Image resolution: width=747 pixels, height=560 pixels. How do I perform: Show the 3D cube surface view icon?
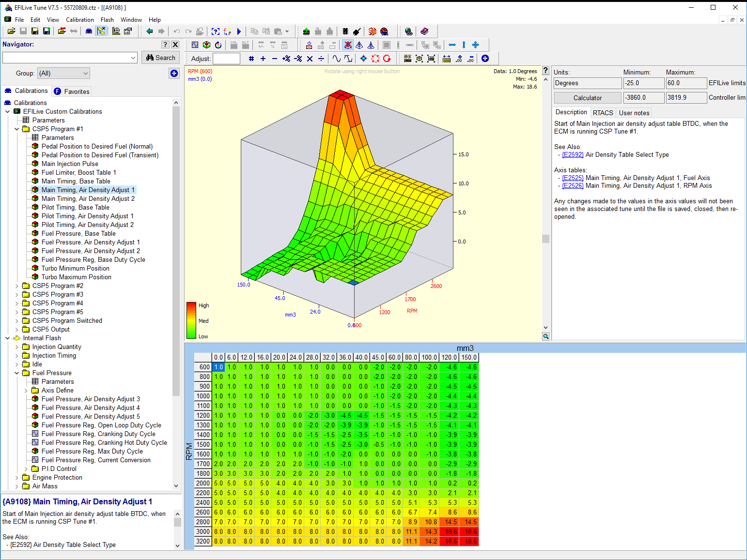tap(206, 45)
